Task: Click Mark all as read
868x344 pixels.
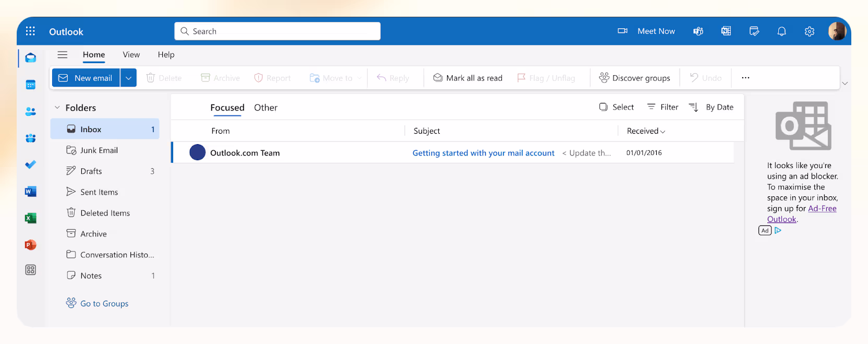Action: point(468,78)
